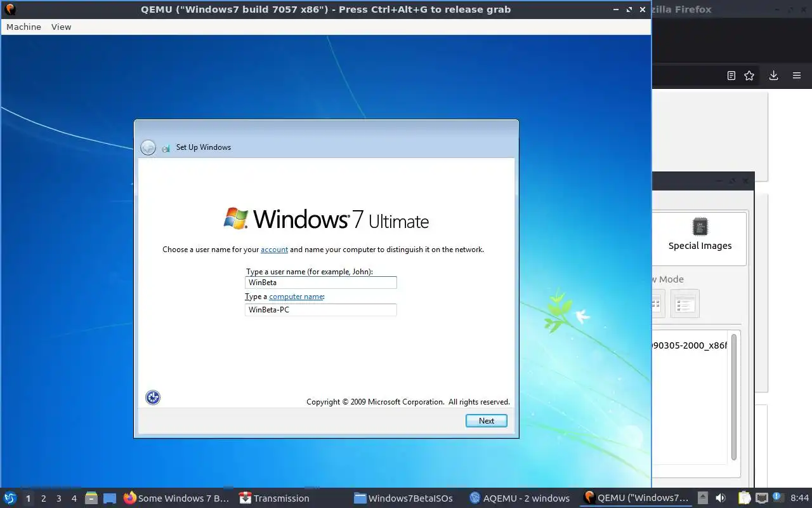812x508 pixels.
Task: Expand the hidden system tray arrow
Action: click(703, 498)
